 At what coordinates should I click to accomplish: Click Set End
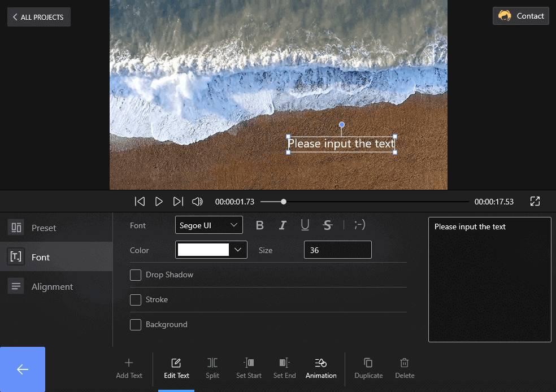tap(284, 369)
